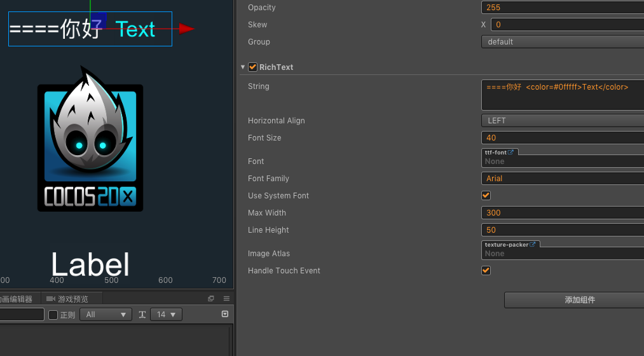The width and height of the screenshot is (644, 356).
Task: Collapse the RichText component section
Action: coord(243,67)
